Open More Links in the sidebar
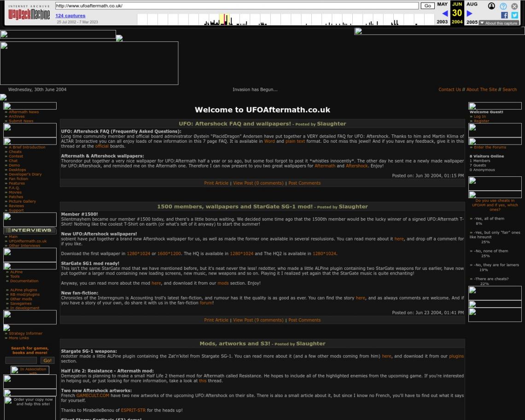The width and height of the screenshot is (525, 420). [x=19, y=338]
